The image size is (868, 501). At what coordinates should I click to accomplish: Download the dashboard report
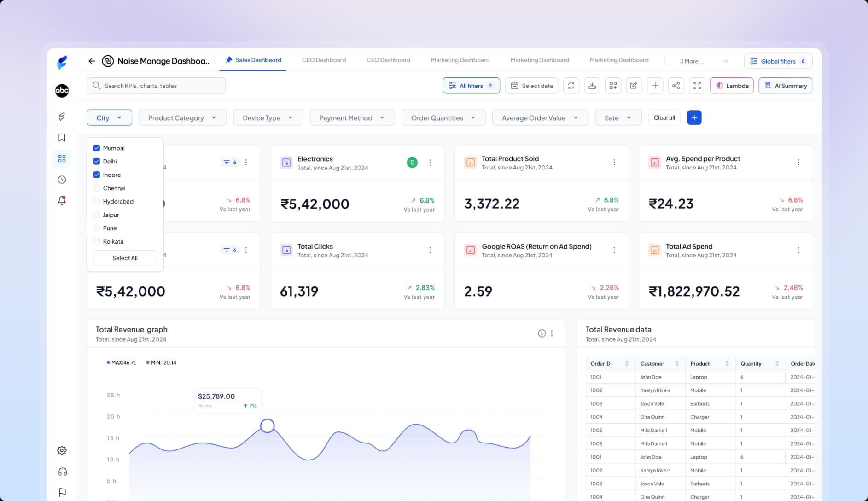coord(592,85)
